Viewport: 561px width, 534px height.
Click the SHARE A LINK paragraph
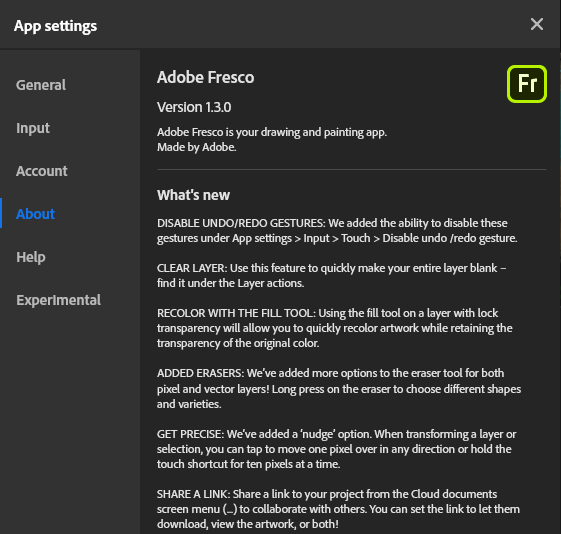[338, 509]
